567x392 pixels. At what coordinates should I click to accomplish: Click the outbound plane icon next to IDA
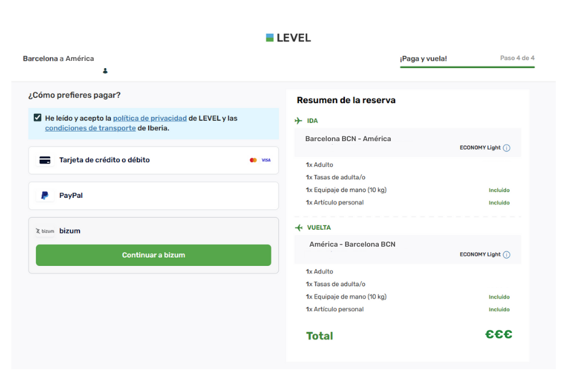(x=299, y=121)
